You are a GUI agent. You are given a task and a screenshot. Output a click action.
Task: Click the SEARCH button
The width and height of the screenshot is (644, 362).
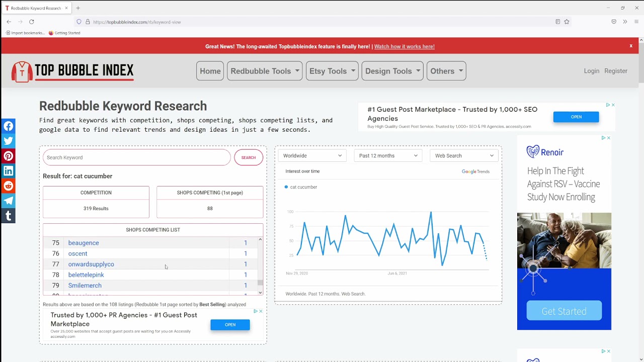pyautogui.click(x=249, y=157)
